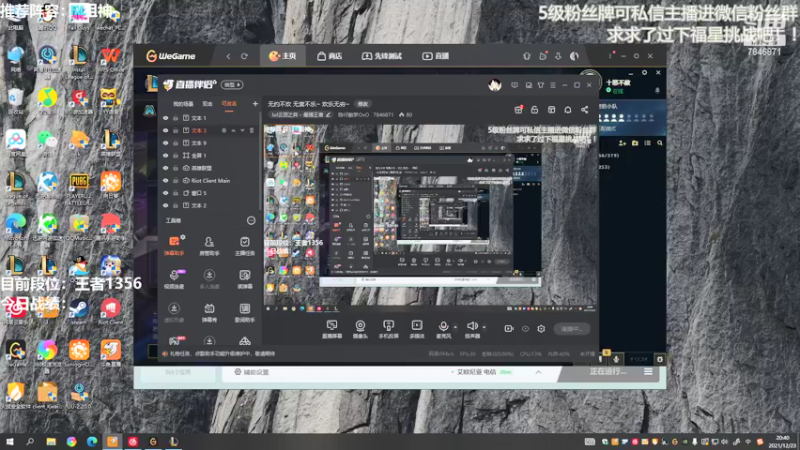This screenshot has width=800, height=450.
Task: Toggle the lock on the 文本 1 source
Action: (x=176, y=118)
